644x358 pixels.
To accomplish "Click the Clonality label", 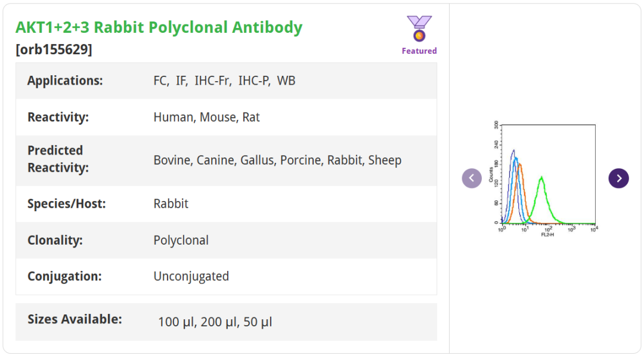I will [x=55, y=240].
